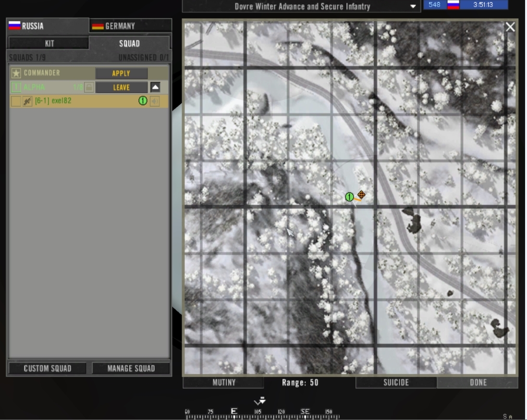Click the Commander star icon
The width and height of the screenshot is (527, 420).
click(x=16, y=73)
